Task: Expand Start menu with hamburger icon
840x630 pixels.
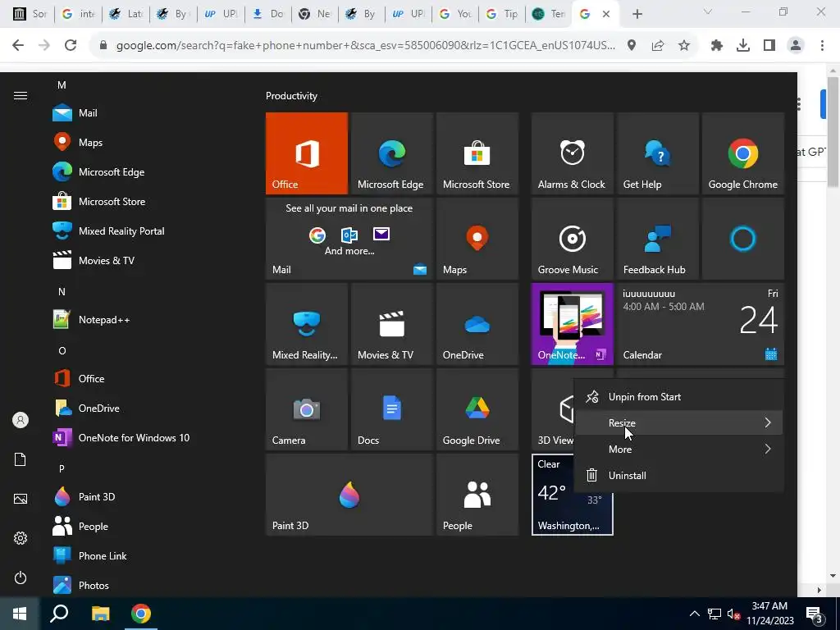Action: [x=21, y=96]
